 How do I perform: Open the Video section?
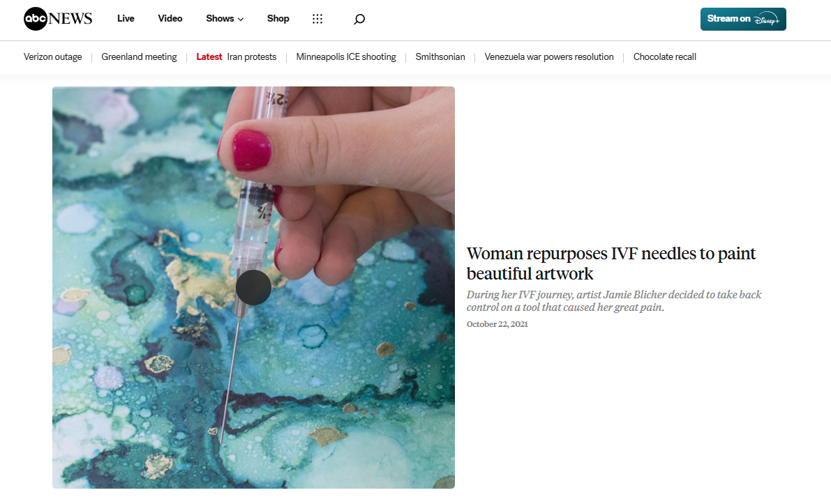pos(170,19)
